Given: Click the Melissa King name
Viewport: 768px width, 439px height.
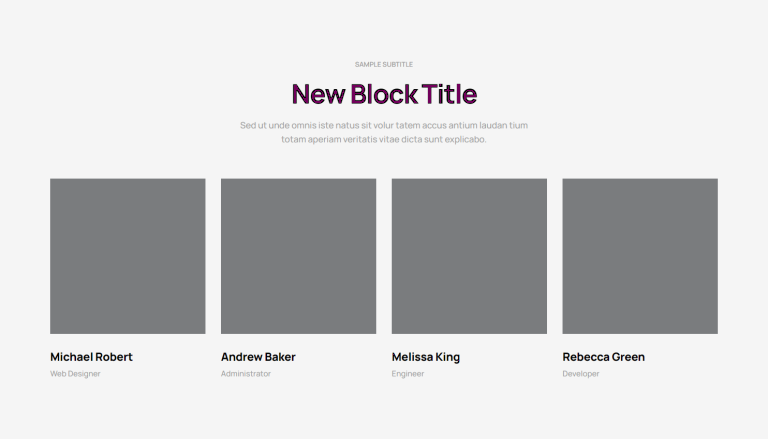Looking at the screenshot, I should point(426,357).
